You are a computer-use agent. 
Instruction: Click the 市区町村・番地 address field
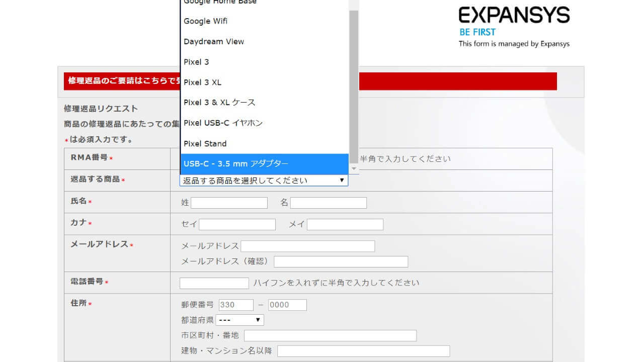(x=330, y=335)
